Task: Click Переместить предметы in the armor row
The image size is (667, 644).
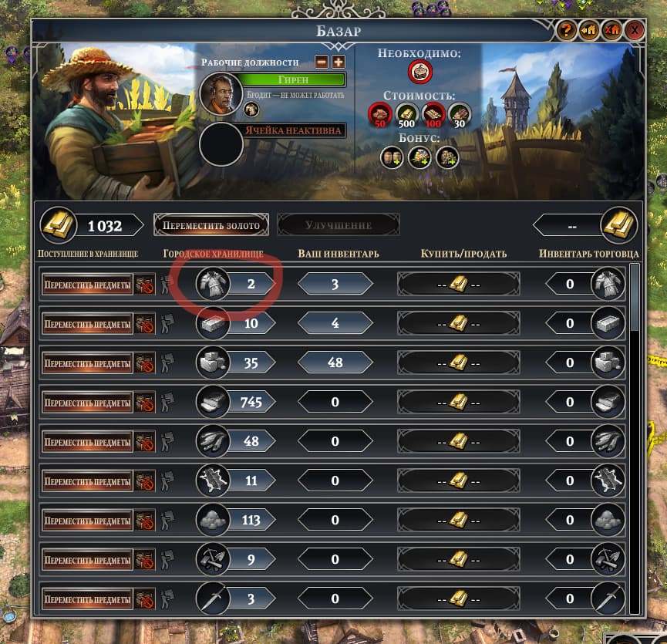Action: [x=87, y=285]
